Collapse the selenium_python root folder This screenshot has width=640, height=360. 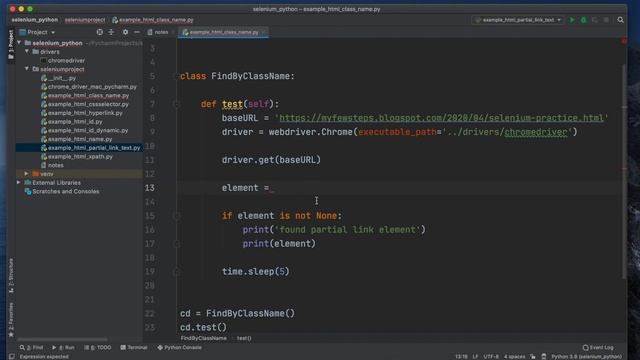coord(19,43)
